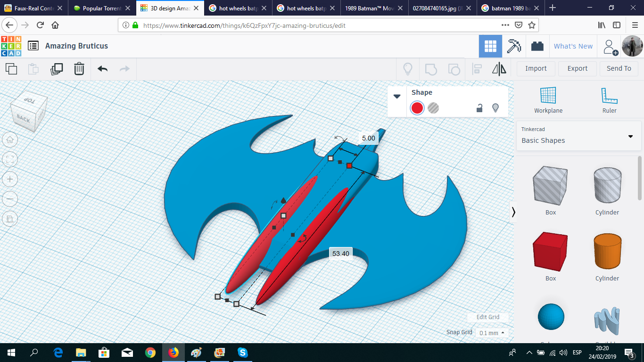The image size is (644, 362).
Task: Hide the selected shape using the bulb icon
Action: pyautogui.click(x=495, y=108)
